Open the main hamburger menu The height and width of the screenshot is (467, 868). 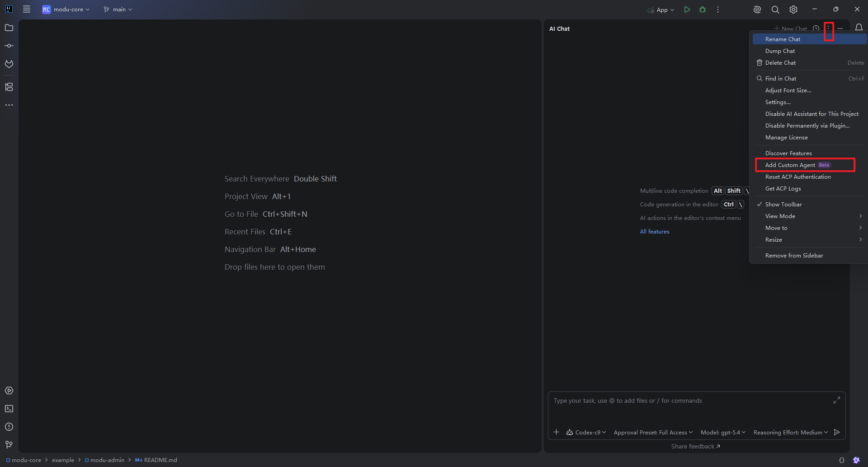click(x=27, y=9)
